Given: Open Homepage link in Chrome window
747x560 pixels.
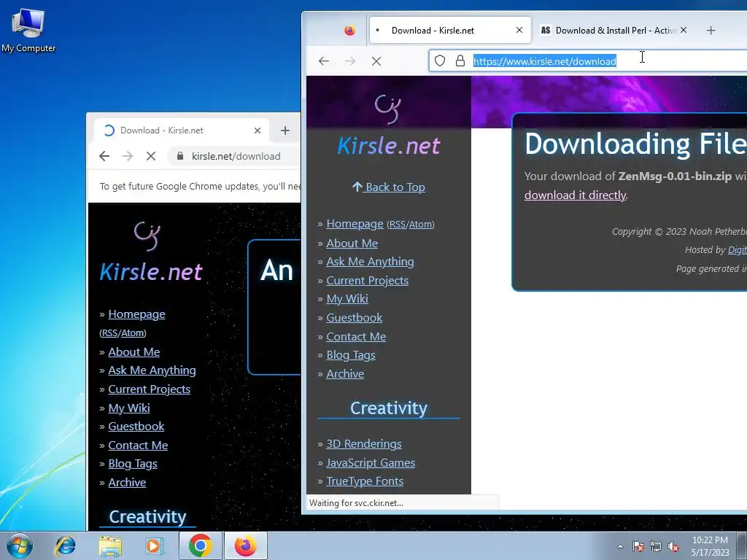Looking at the screenshot, I should click(x=136, y=314).
